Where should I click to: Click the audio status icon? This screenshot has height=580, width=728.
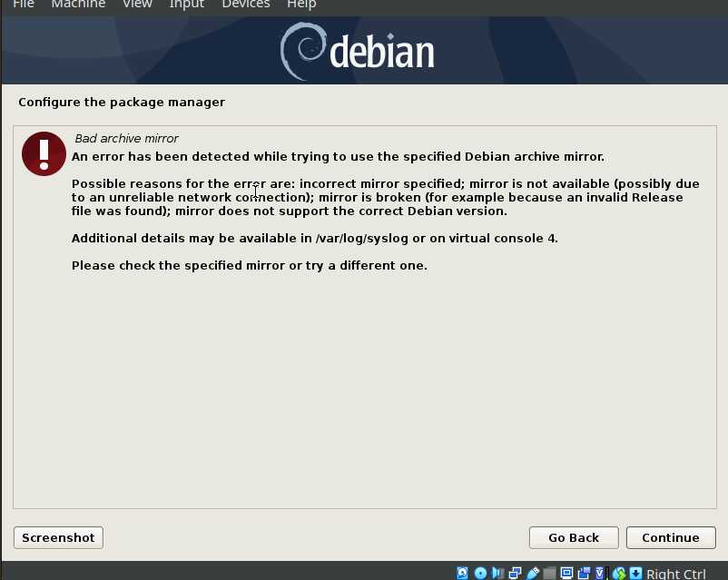coord(497,573)
